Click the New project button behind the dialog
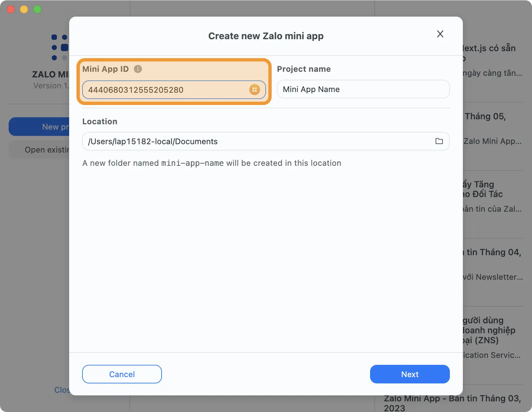The width and height of the screenshot is (532, 412). click(47, 127)
